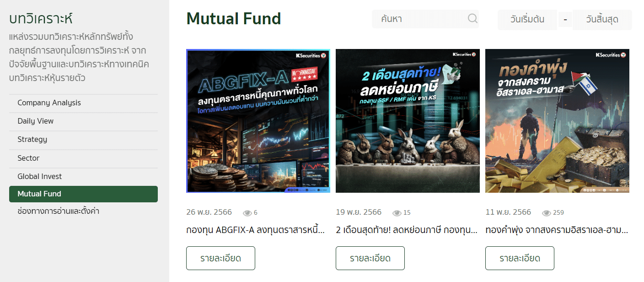Click the eye icon beside 259 views
The height and width of the screenshot is (282, 644).
(x=547, y=213)
